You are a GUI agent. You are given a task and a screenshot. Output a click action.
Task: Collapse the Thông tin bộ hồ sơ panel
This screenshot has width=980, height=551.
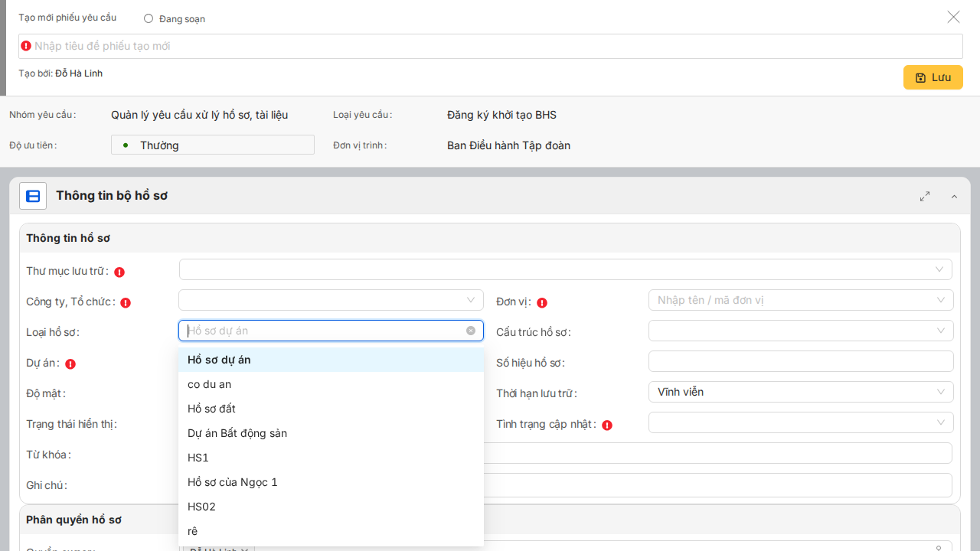(x=954, y=197)
